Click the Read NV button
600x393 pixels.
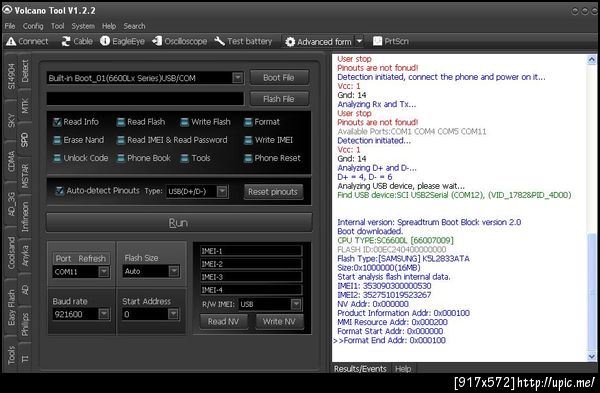tap(223, 322)
